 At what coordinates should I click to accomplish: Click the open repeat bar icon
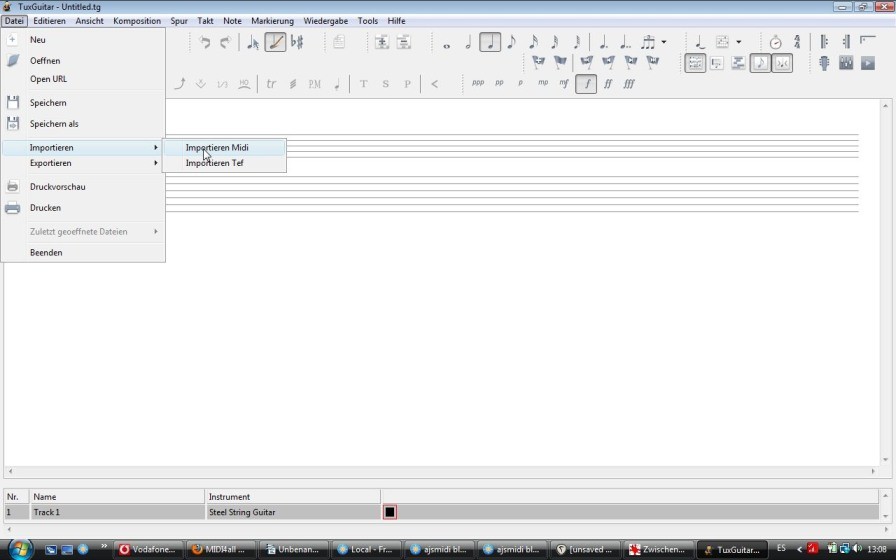(x=824, y=42)
